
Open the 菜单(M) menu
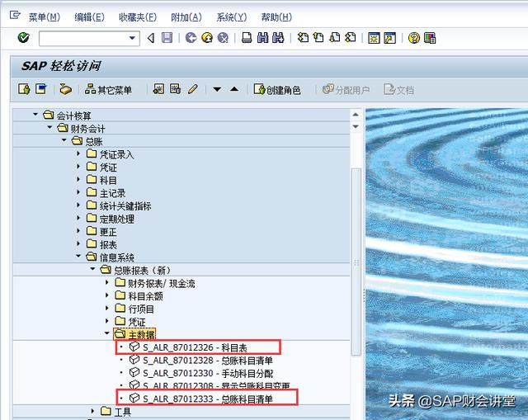tap(44, 17)
